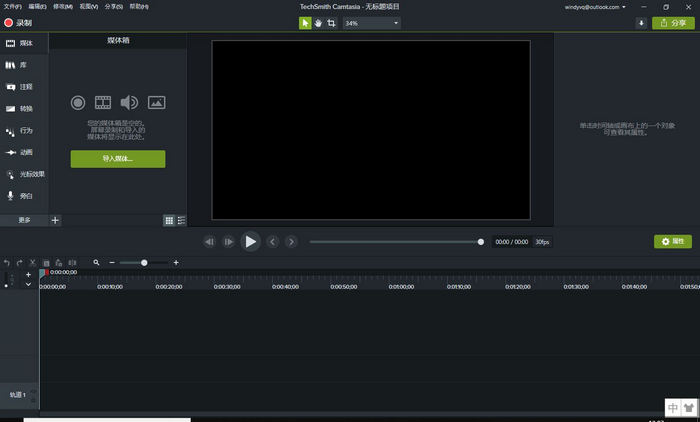Switch media bin to thumbnail grid view
This screenshot has height=422, width=700.
(169, 220)
